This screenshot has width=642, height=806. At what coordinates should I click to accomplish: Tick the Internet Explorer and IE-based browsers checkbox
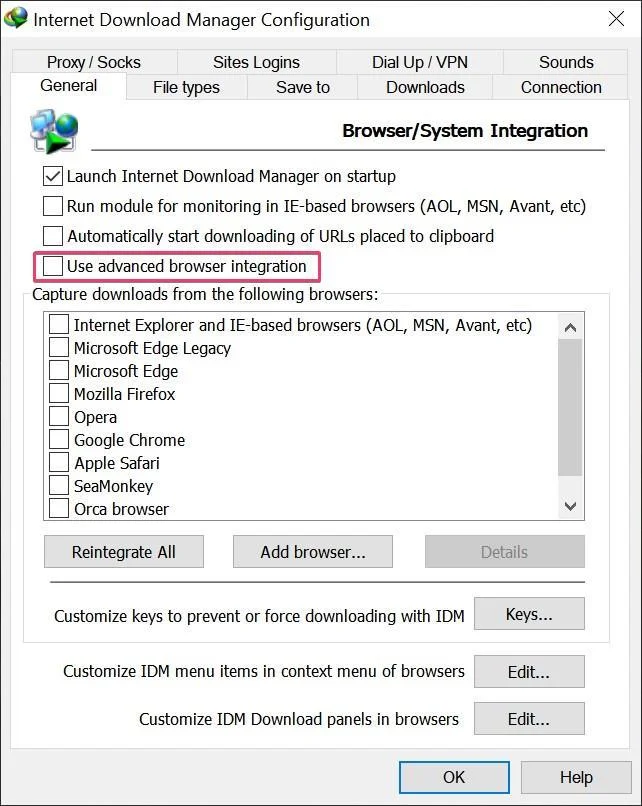(59, 325)
